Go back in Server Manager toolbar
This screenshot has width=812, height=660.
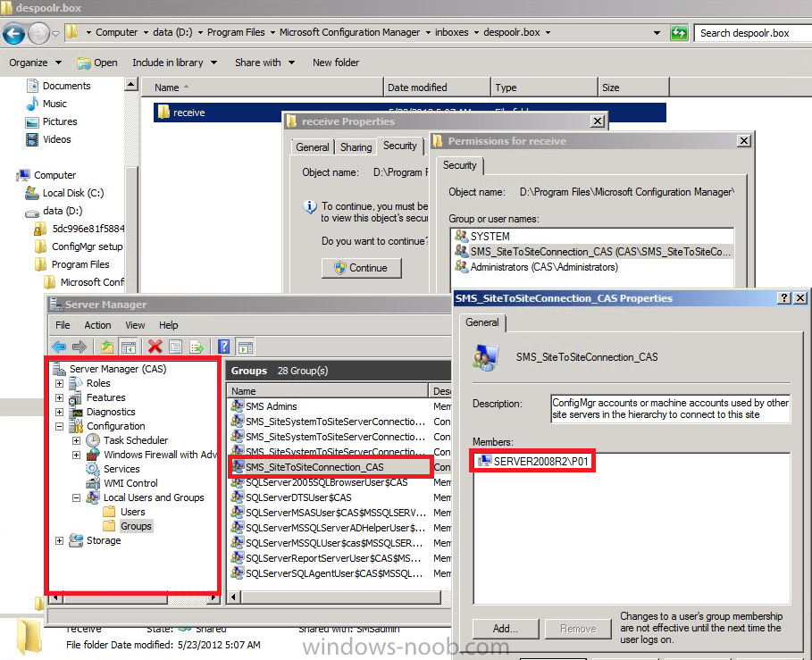[59, 347]
